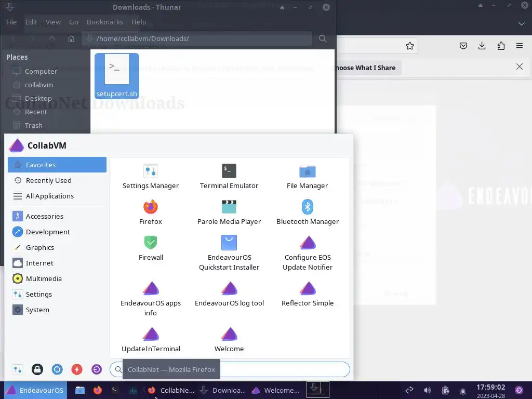Open the Development category
The image size is (532, 399).
coord(57,232)
